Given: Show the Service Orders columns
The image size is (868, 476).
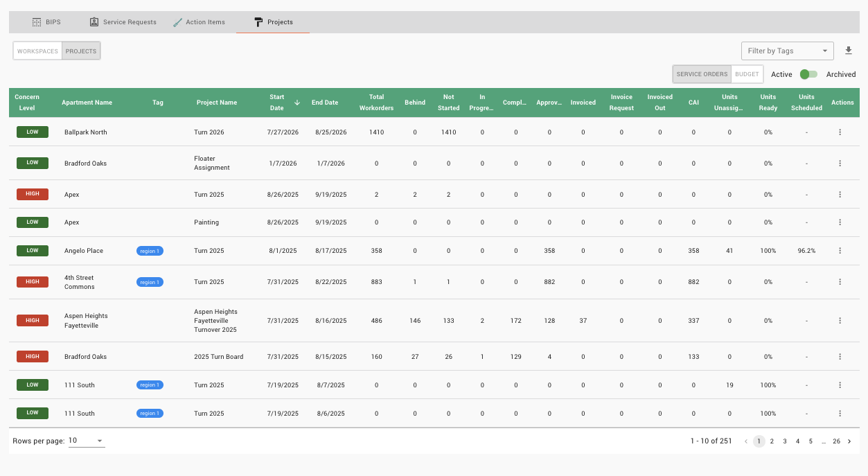Looking at the screenshot, I should 702,74.
